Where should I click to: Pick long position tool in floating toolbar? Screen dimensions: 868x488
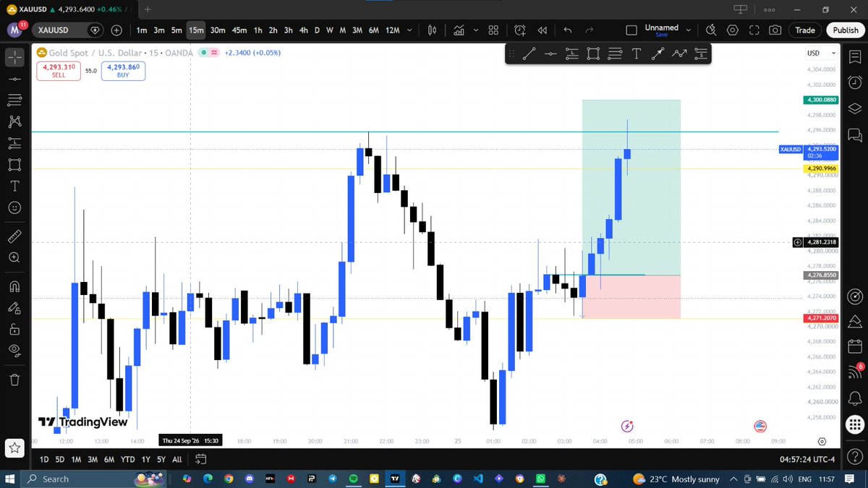pos(572,53)
